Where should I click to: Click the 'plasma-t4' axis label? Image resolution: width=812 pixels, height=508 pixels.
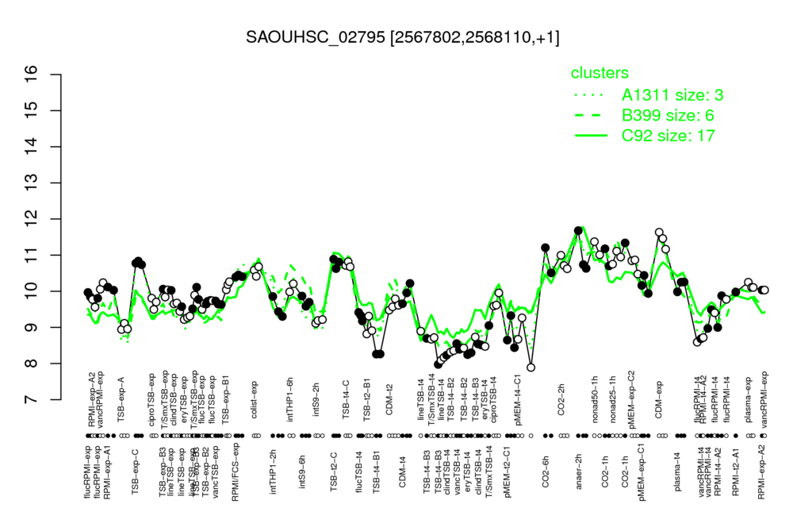(677, 471)
